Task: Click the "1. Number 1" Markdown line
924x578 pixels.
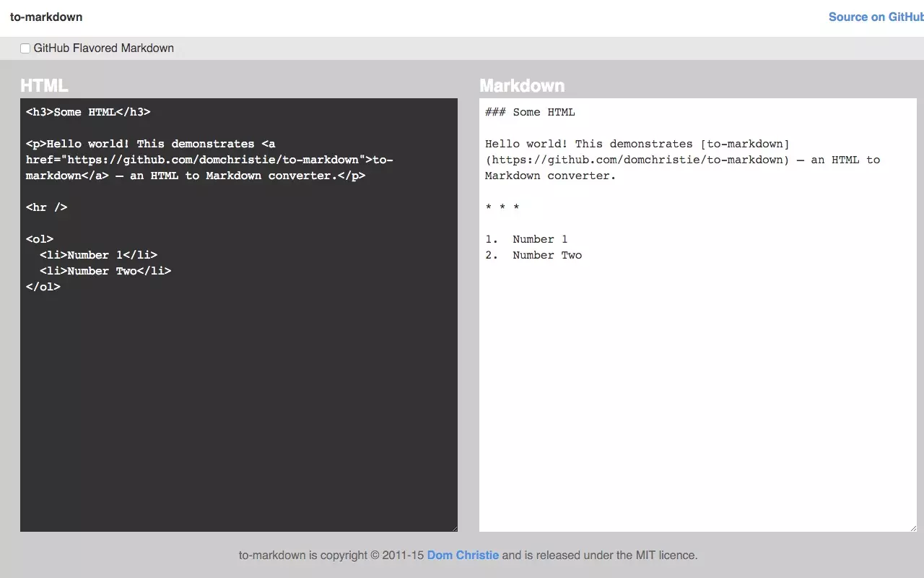Action: (526, 239)
